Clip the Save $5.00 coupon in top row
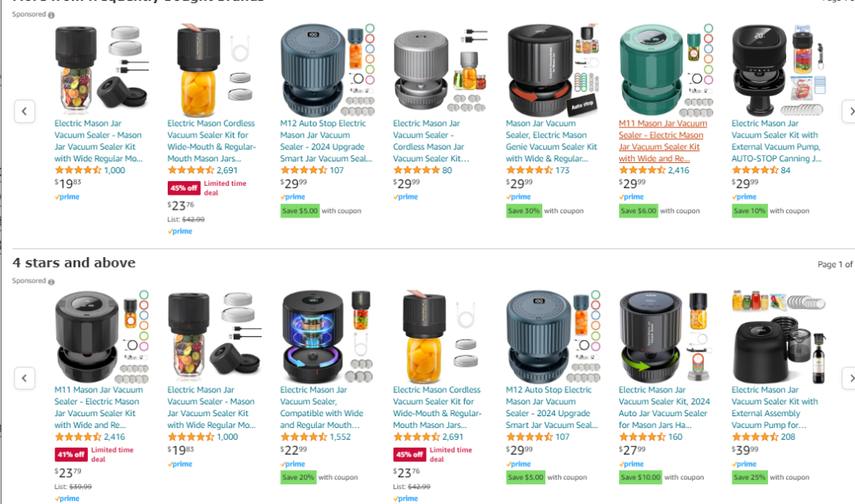855x504 pixels. (x=299, y=211)
